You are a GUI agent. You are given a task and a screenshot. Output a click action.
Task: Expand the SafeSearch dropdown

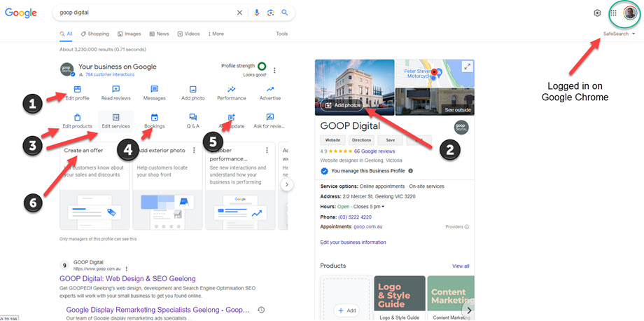tap(619, 34)
